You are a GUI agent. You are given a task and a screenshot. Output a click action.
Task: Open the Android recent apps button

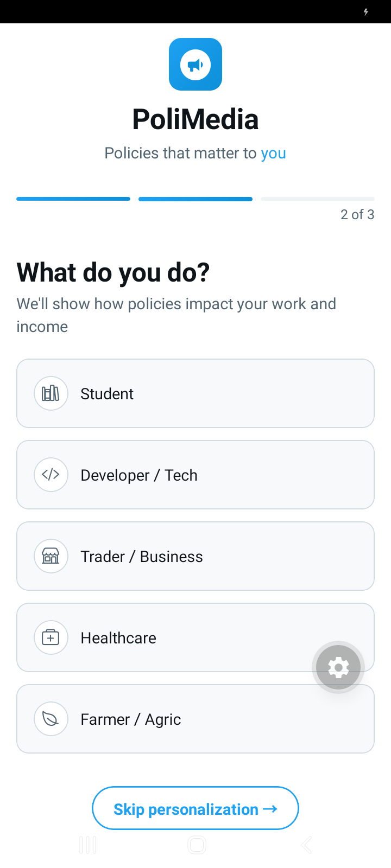click(88, 845)
